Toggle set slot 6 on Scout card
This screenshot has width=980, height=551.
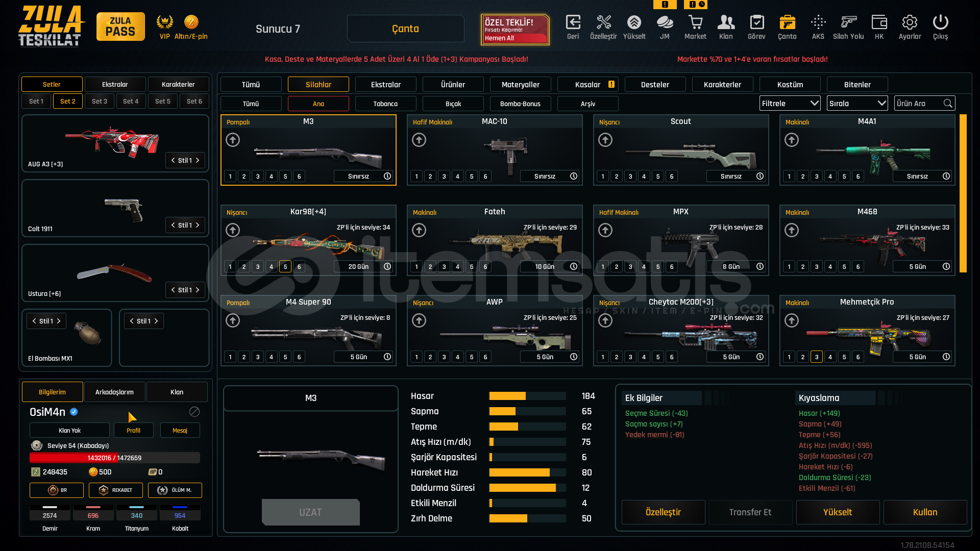pos(672,177)
